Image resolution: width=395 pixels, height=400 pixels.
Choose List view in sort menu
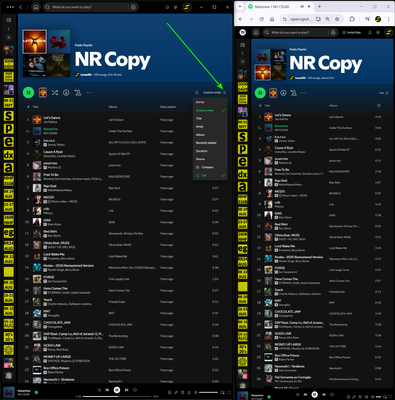click(x=210, y=175)
